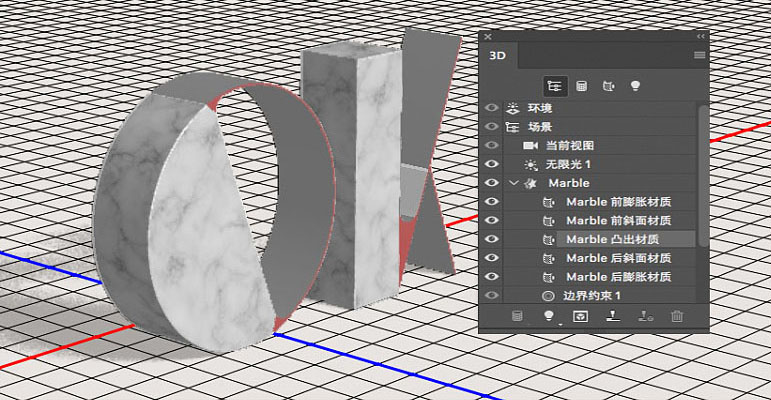Select the 场景 scene row
The height and width of the screenshot is (400, 771).
tap(599, 127)
